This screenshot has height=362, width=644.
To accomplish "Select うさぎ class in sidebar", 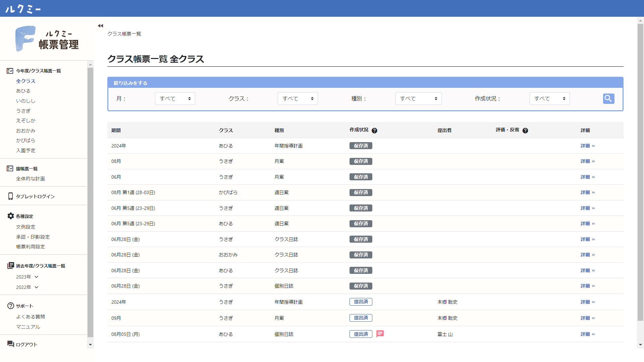I will pyautogui.click(x=23, y=111).
